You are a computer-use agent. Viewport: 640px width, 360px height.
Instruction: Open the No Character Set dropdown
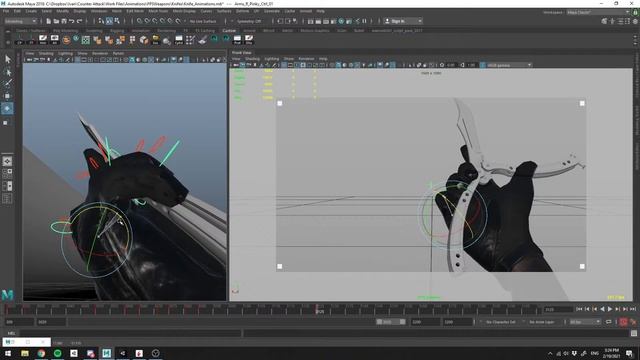tap(501, 322)
